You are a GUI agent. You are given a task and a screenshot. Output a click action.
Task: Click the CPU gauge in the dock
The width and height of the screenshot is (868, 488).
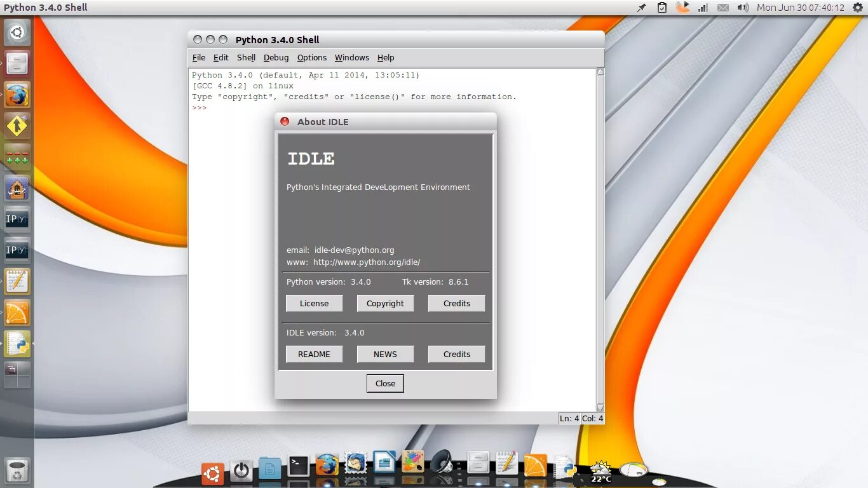(633, 470)
